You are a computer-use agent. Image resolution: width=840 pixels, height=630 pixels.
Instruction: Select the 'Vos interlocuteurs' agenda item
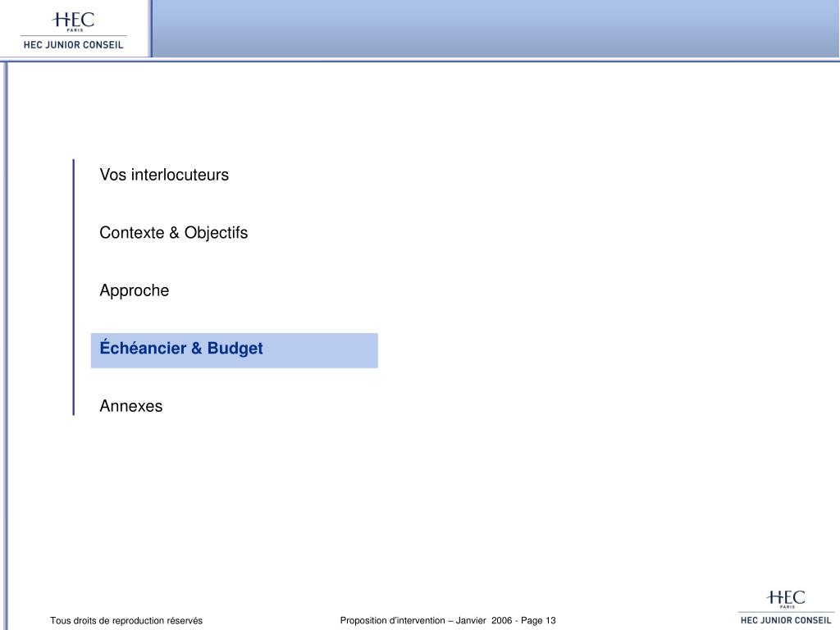click(x=164, y=175)
